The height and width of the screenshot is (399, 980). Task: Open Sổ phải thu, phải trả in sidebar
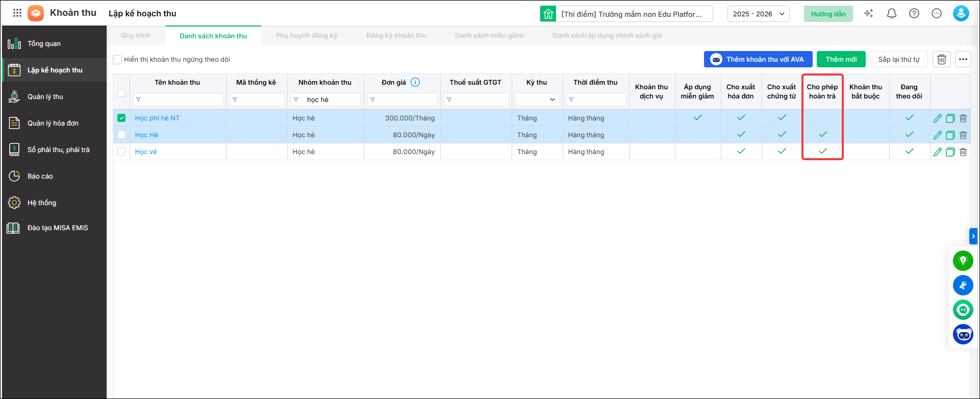[55, 149]
